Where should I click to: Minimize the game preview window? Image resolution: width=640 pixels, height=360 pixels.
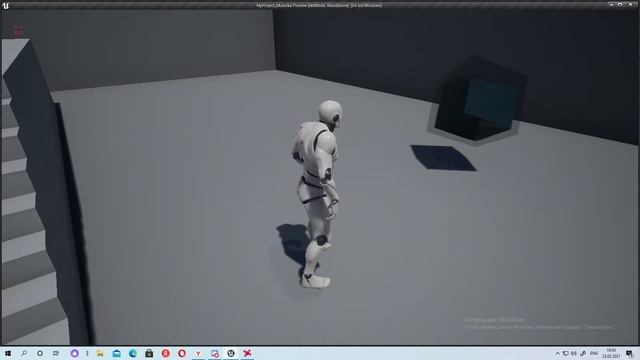[611, 5]
